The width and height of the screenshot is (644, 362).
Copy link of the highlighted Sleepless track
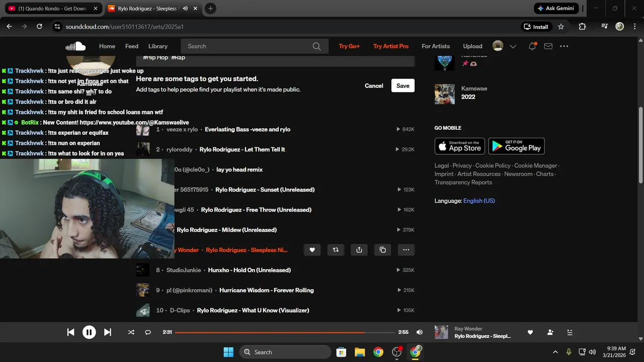point(383,250)
